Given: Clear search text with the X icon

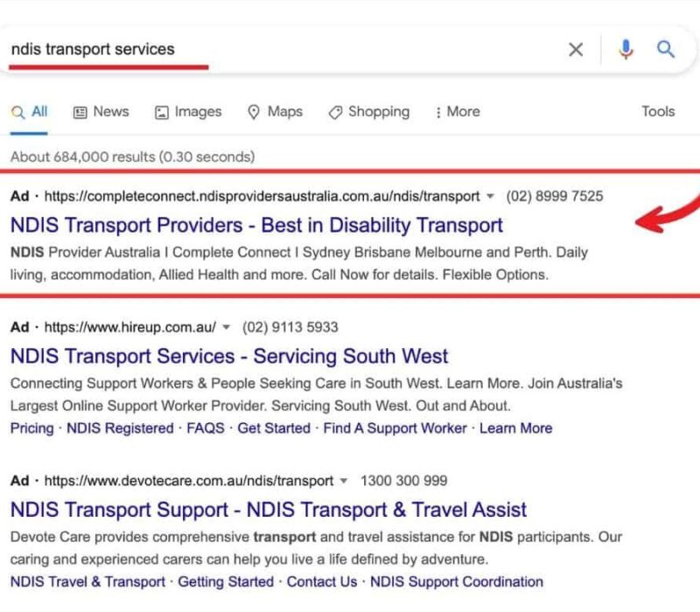Looking at the screenshot, I should tap(576, 50).
